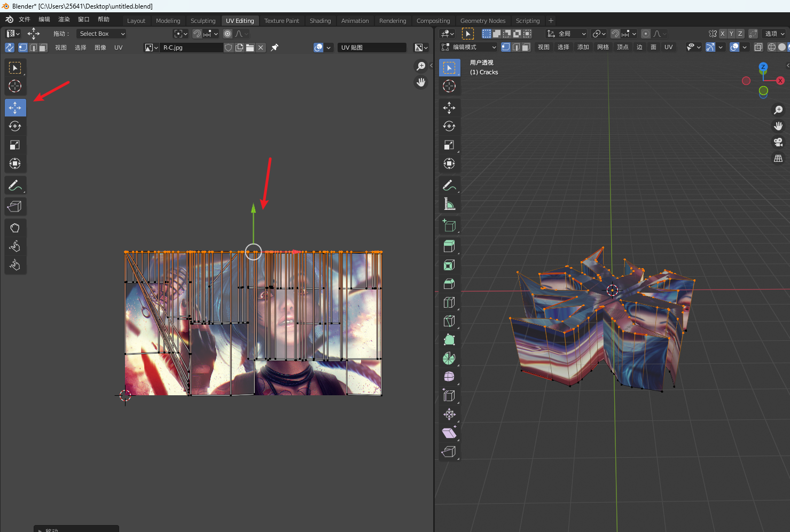Select the Bevel tool in 3D viewport
This screenshot has height=532, width=790.
click(x=449, y=284)
